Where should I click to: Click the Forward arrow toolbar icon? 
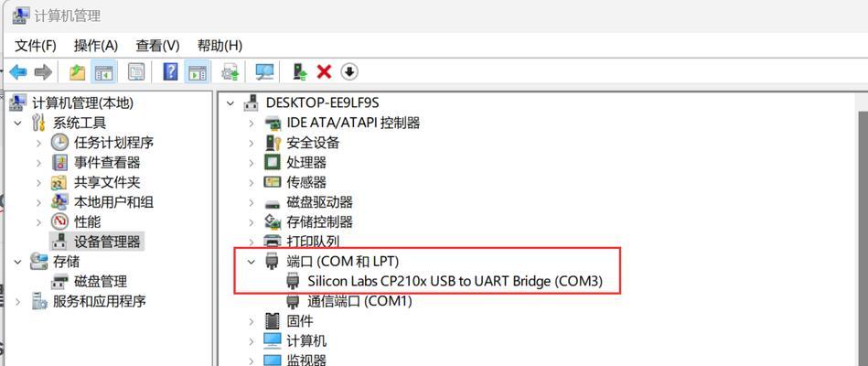[x=43, y=72]
